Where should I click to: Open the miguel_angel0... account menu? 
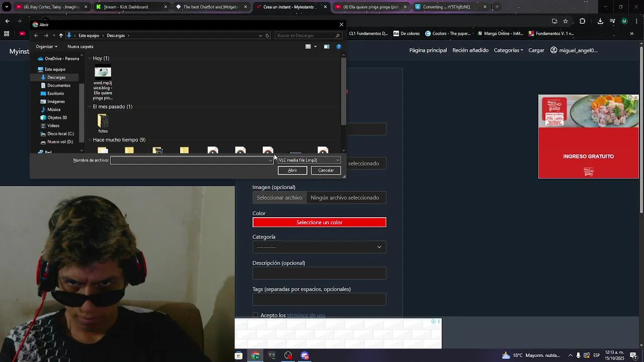(574, 50)
